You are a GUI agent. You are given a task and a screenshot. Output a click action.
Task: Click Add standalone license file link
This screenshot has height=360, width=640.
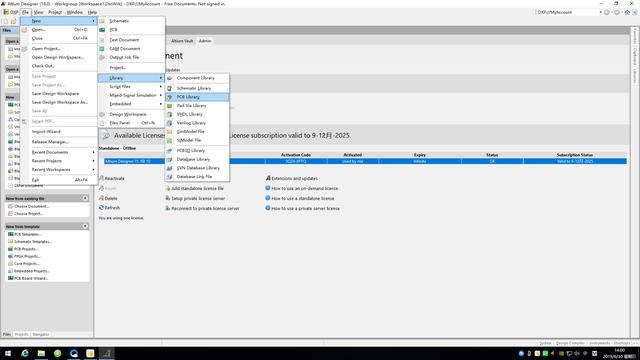coord(198,189)
